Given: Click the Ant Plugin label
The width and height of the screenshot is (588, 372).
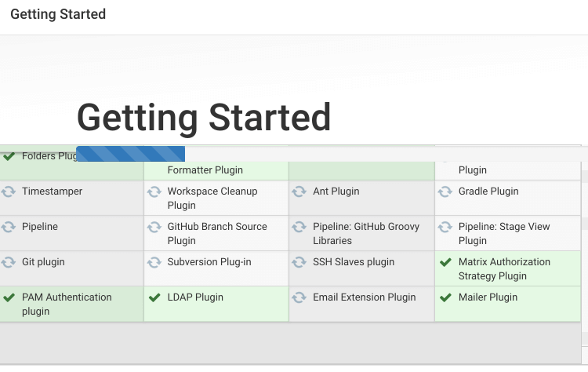Looking at the screenshot, I should [x=336, y=191].
